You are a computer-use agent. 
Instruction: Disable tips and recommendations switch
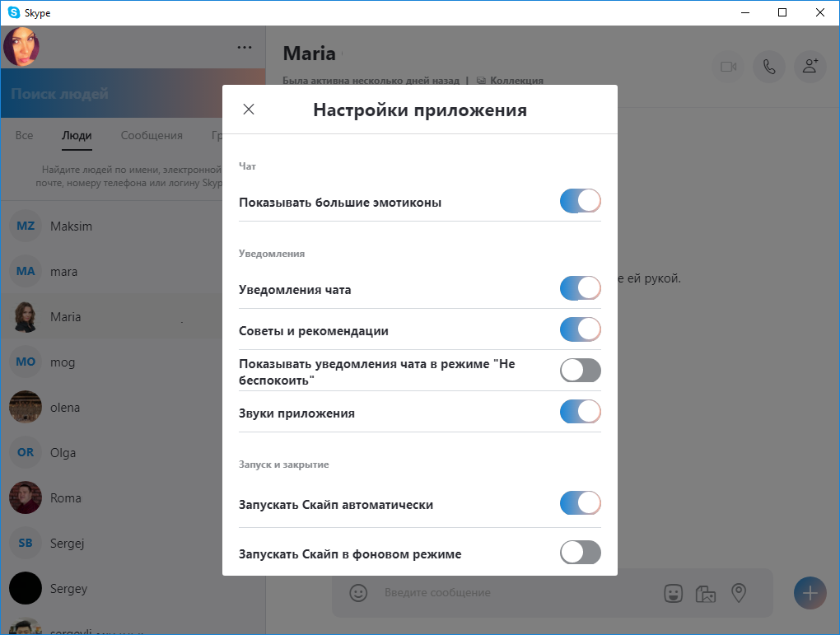pyautogui.click(x=581, y=329)
